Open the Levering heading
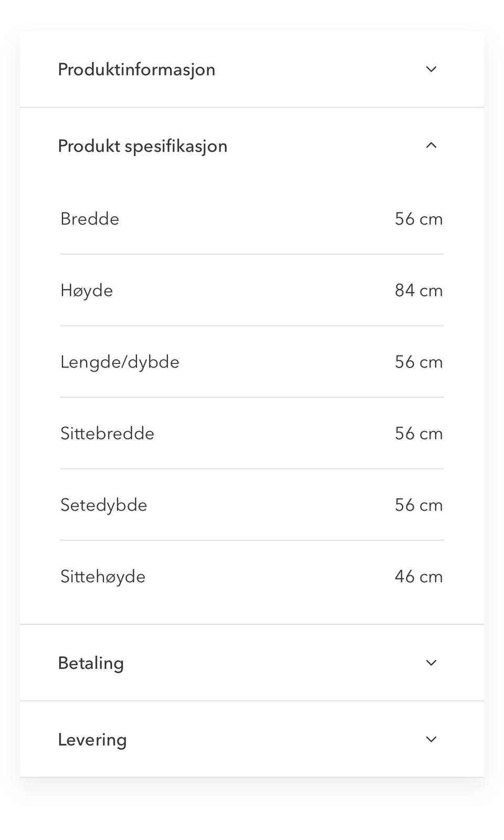The image size is (504, 840). point(92,740)
